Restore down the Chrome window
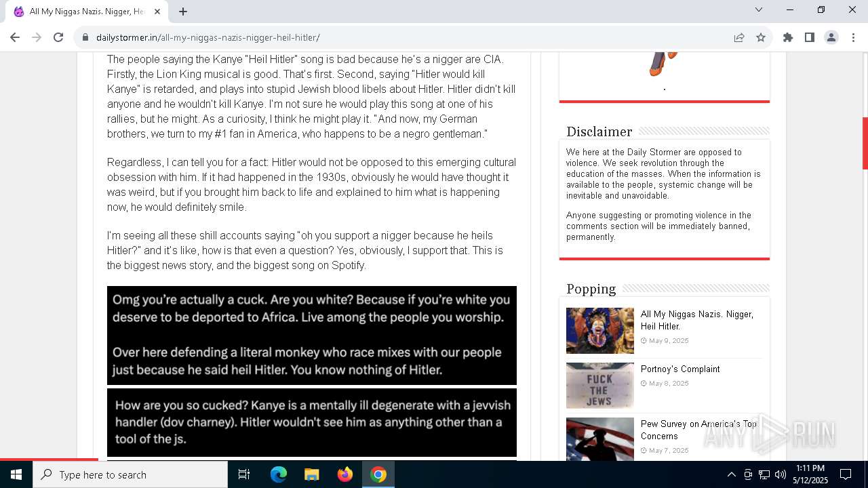868x488 pixels. (x=821, y=9)
